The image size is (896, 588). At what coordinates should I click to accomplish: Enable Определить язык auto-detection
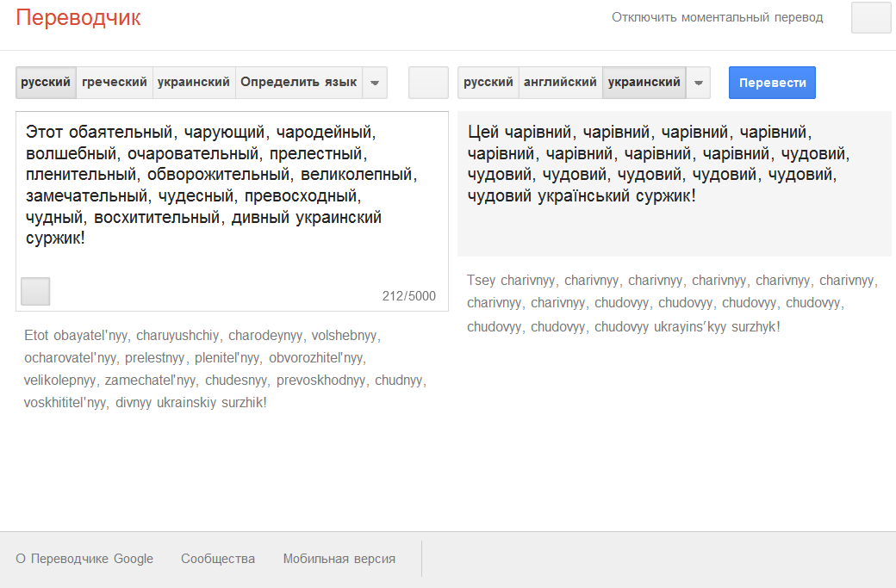(x=298, y=83)
